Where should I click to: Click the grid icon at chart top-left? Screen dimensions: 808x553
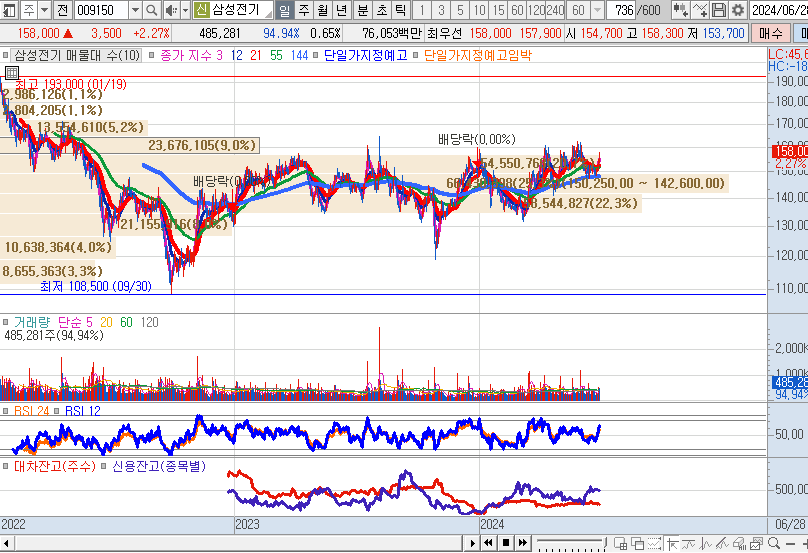[11, 72]
